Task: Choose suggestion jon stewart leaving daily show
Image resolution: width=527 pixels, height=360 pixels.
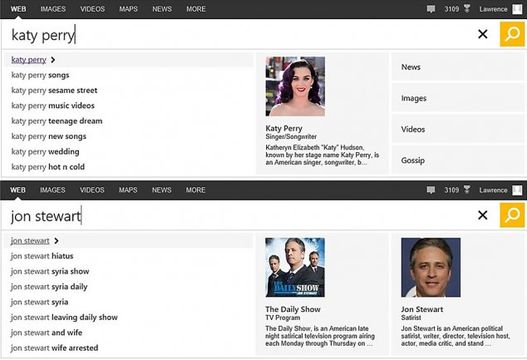Action: point(64,318)
